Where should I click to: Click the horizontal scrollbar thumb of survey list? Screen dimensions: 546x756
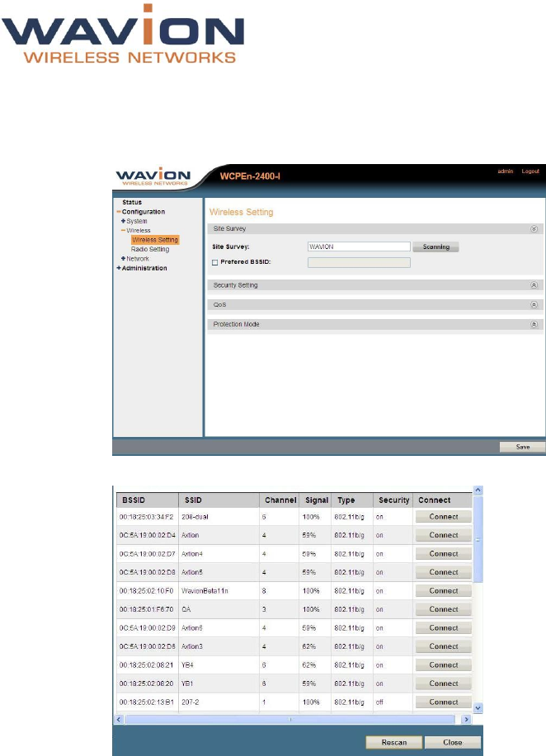click(289, 720)
